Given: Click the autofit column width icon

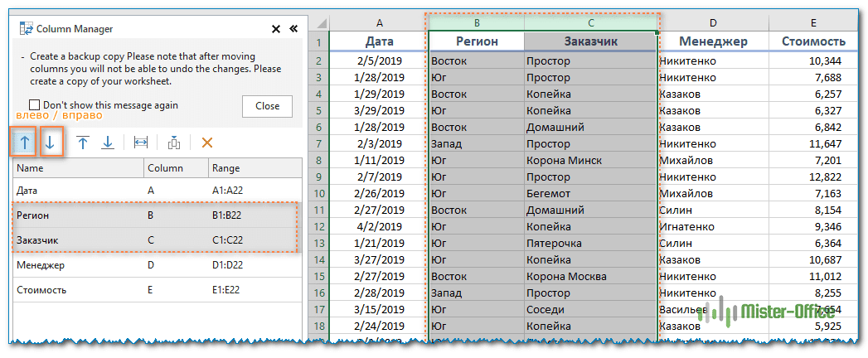Looking at the screenshot, I should point(141,143).
